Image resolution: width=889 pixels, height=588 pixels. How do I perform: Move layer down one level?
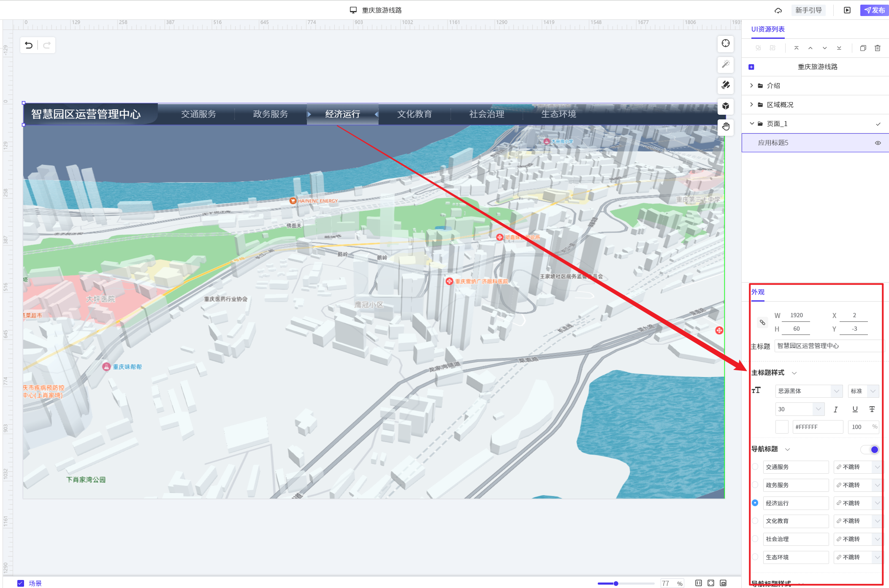click(x=824, y=48)
